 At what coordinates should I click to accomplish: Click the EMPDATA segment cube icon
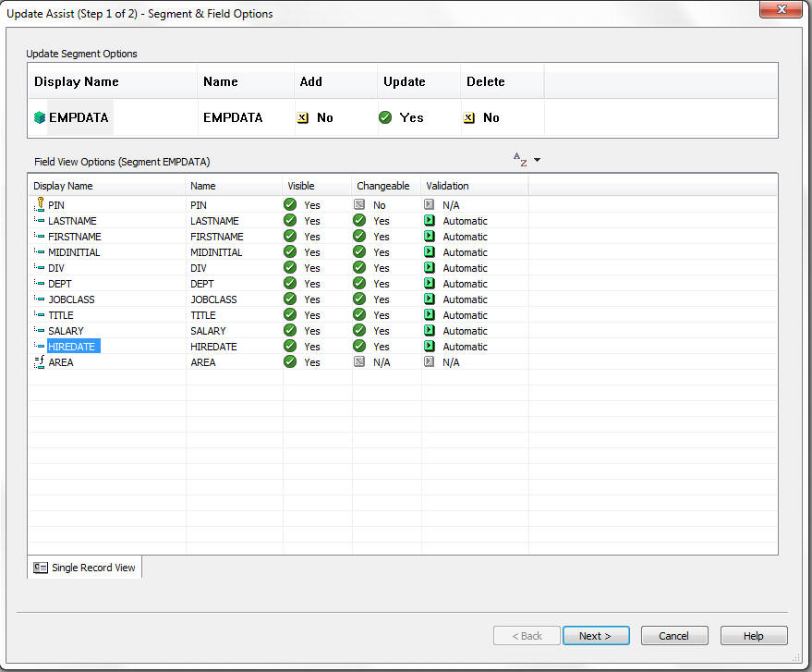40,118
